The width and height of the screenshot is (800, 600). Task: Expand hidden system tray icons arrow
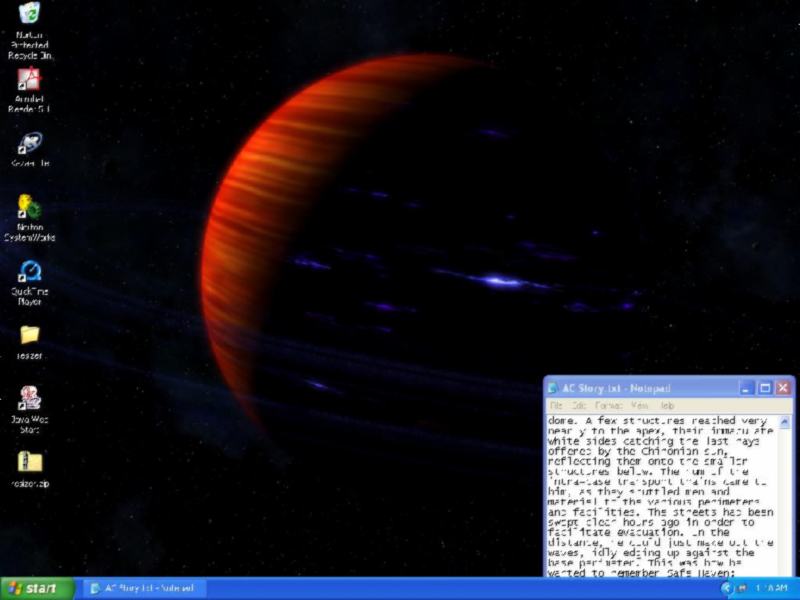point(726,588)
